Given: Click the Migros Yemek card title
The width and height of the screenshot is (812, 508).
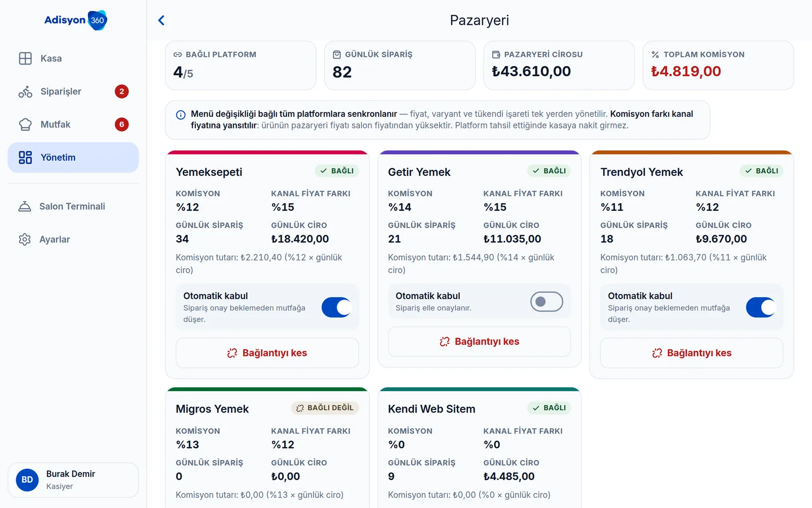Looking at the screenshot, I should click(212, 409).
